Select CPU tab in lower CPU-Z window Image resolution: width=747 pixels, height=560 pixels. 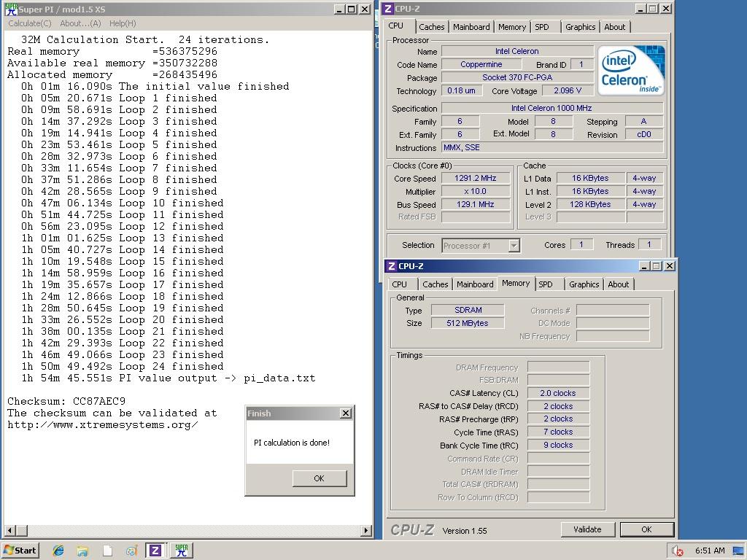tap(399, 284)
